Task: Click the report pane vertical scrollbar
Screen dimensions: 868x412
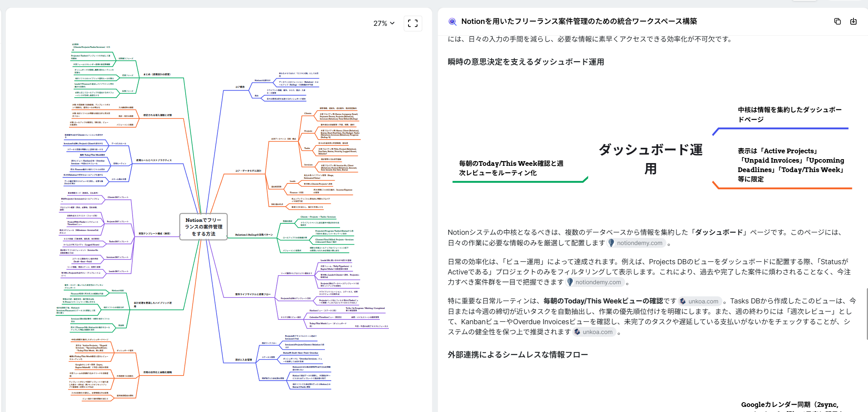Action: [866, 314]
